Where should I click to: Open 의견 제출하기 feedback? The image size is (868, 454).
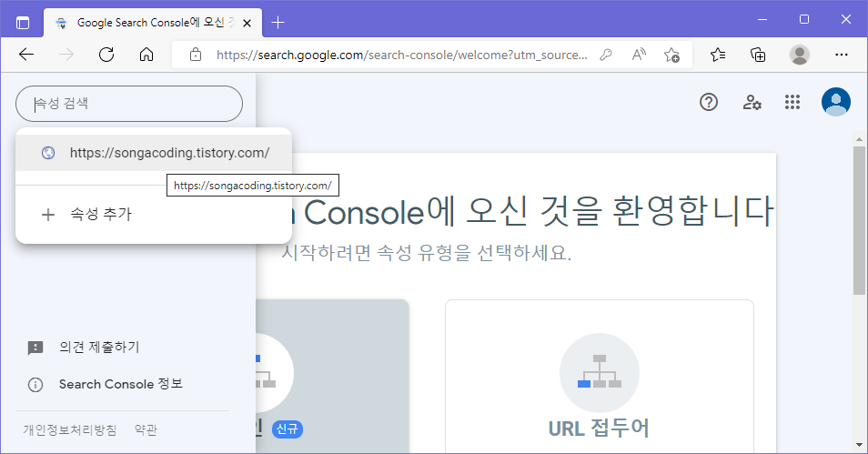click(x=99, y=348)
